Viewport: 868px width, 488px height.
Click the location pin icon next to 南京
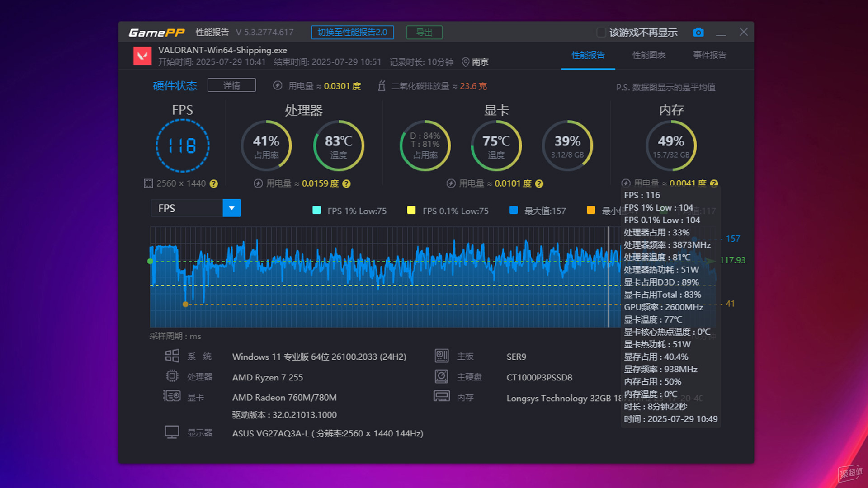coord(465,62)
